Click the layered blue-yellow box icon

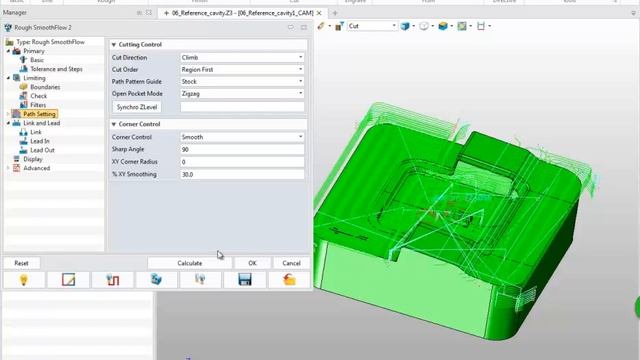tap(443, 26)
